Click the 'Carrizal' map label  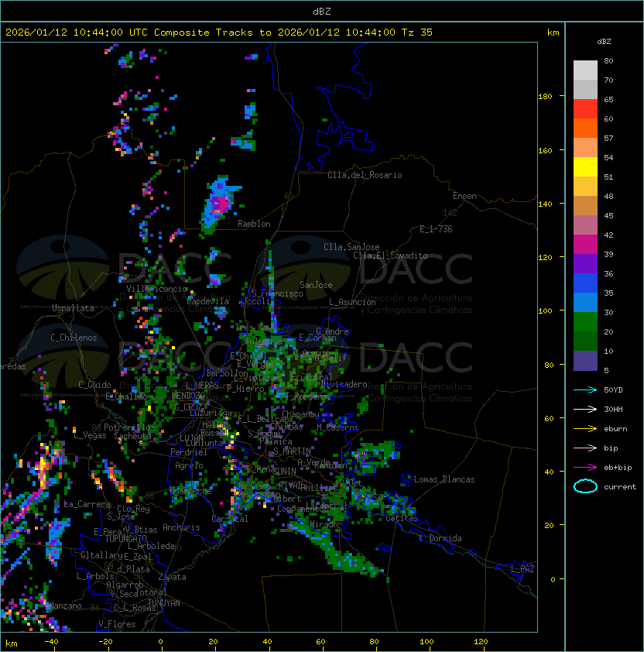click(x=230, y=519)
